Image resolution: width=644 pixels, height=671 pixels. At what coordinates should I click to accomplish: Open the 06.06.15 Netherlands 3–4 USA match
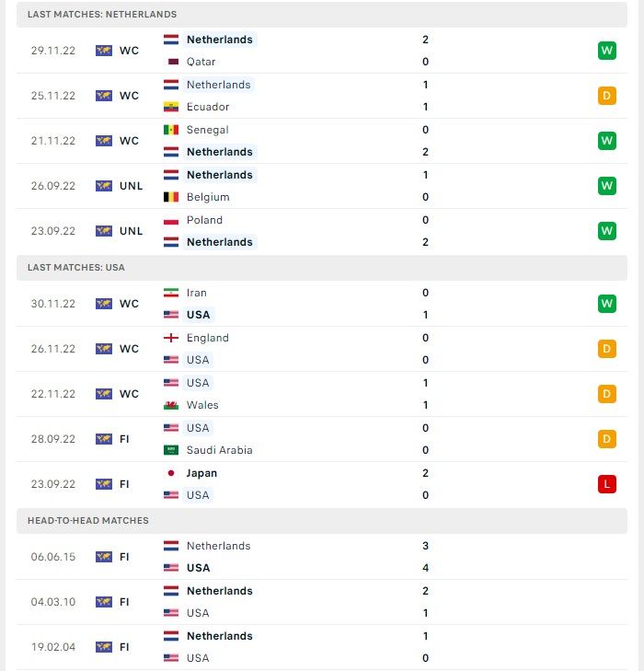coord(322,557)
